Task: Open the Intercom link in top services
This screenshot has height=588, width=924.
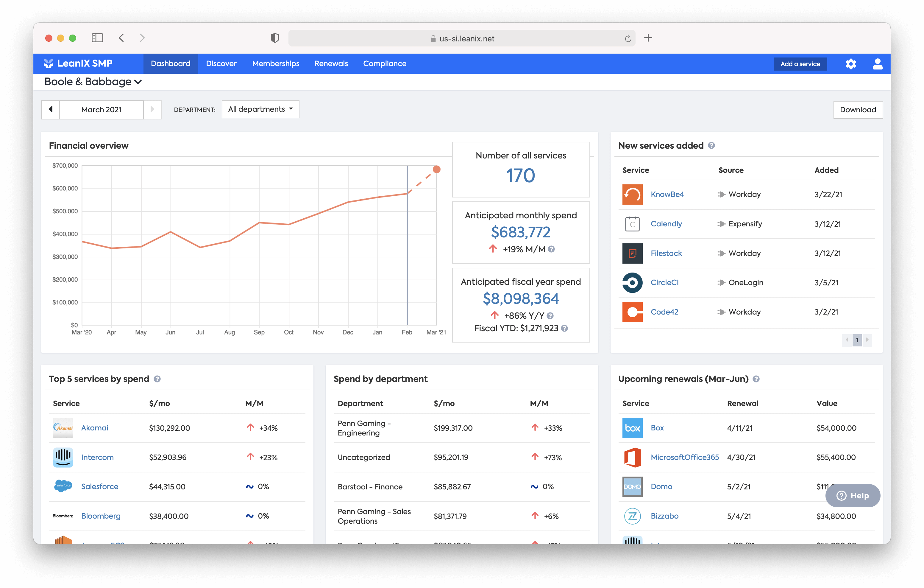Action: click(x=97, y=457)
